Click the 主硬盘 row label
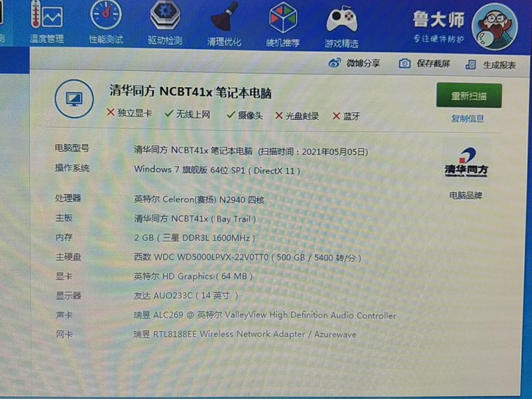 point(69,256)
